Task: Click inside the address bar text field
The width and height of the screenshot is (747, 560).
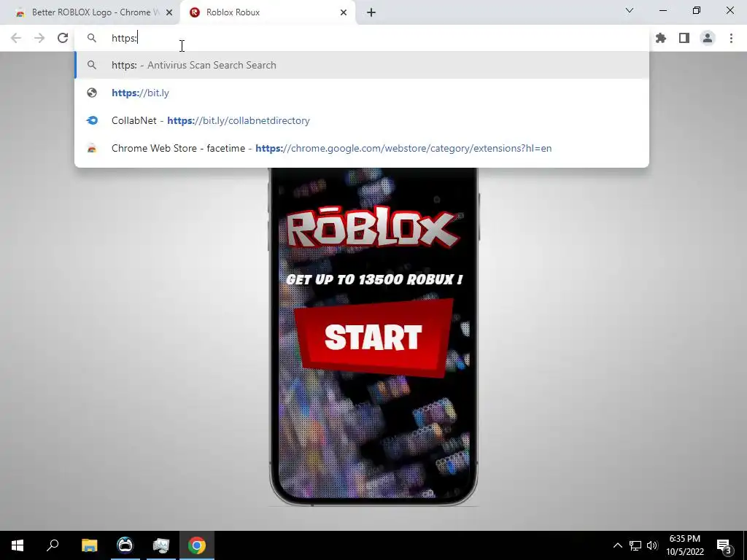Action: click(x=362, y=38)
